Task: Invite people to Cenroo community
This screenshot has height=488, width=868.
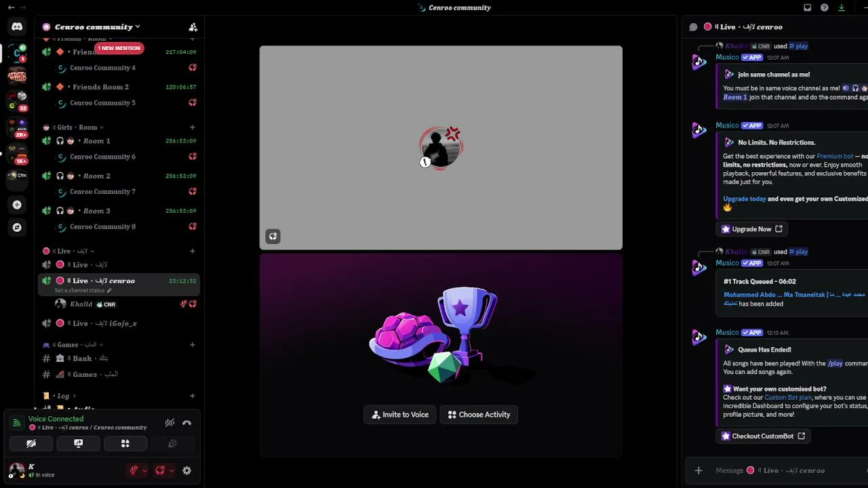Action: 193,27
